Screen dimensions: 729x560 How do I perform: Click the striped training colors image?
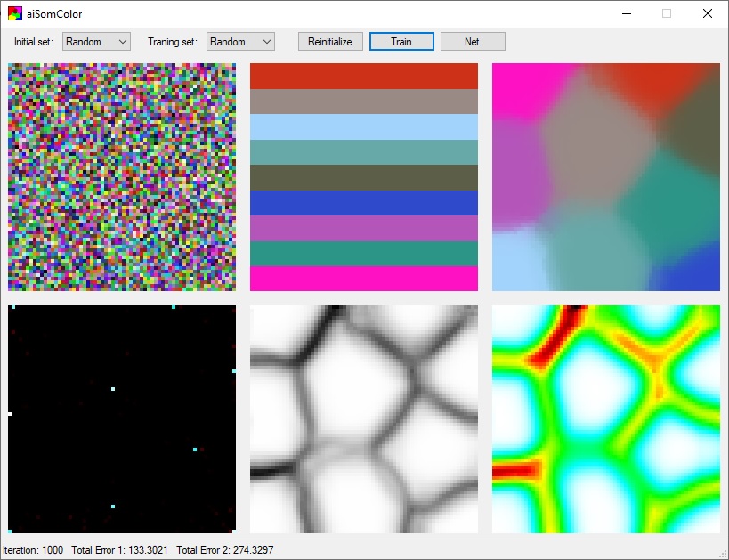364,176
